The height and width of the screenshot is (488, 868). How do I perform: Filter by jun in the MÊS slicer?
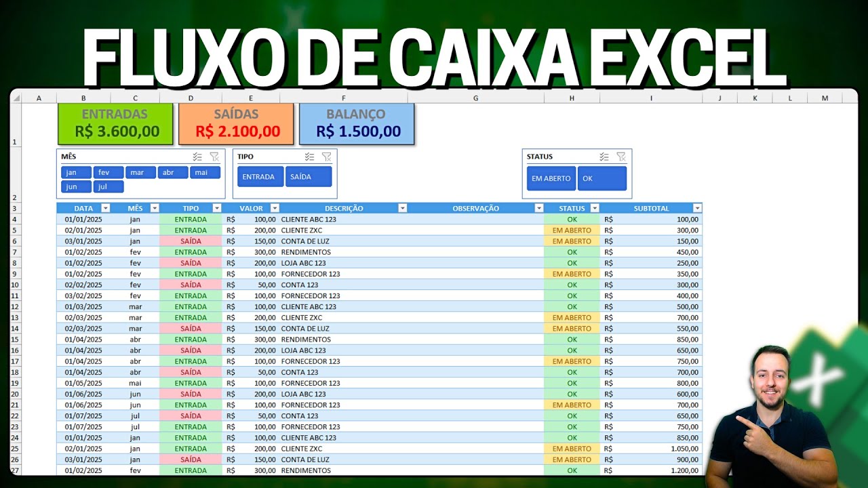pos(76,186)
